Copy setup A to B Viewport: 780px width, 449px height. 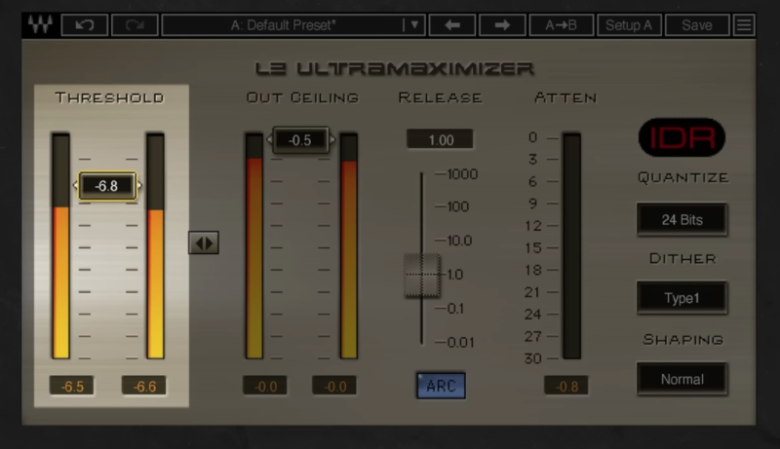[561, 25]
